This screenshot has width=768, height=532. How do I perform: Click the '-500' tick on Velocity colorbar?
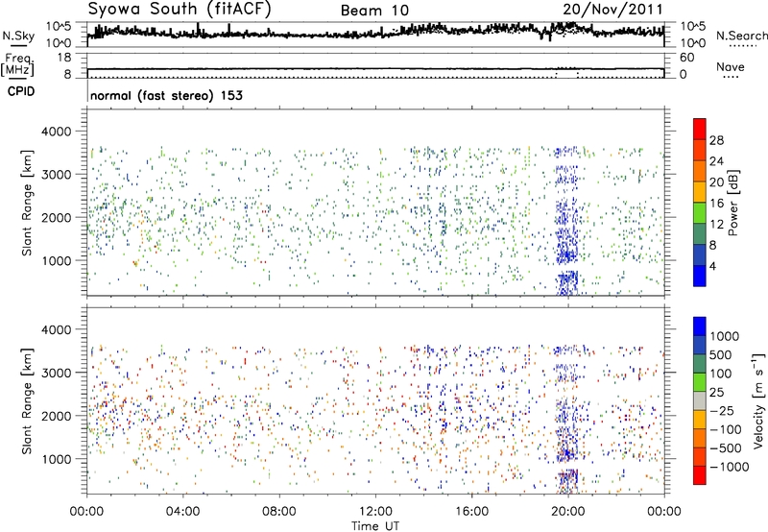(x=726, y=448)
